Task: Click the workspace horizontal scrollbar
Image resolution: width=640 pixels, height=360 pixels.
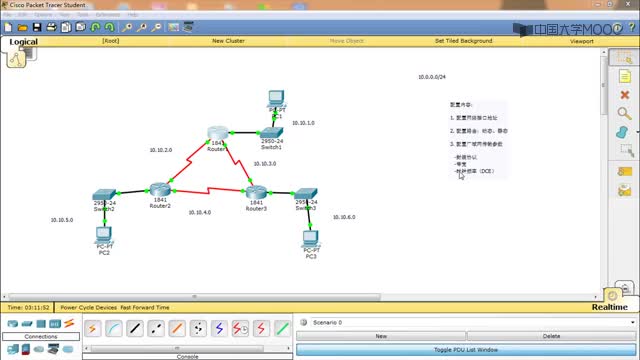Action: click(x=195, y=297)
